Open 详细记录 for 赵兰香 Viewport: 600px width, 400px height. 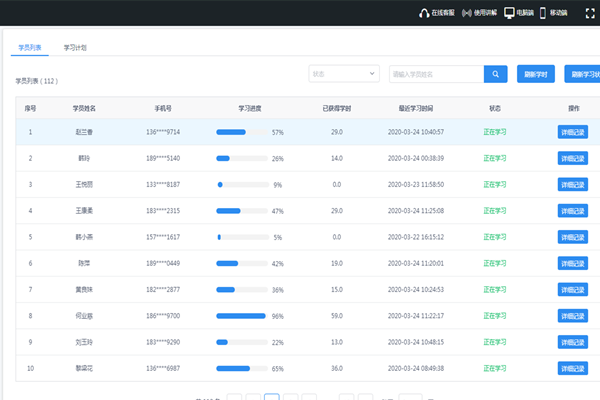tap(573, 132)
